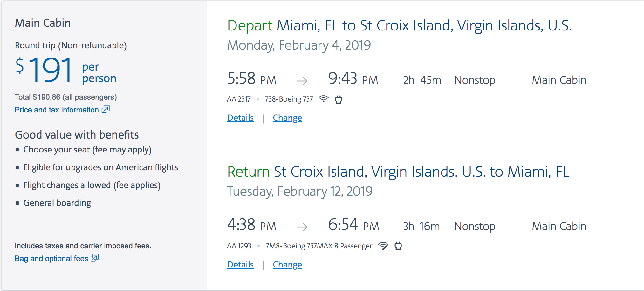Screen dimensions: 644x291
Task: Click the Wi-Fi icon for flight AA 2317
Action: pyautogui.click(x=323, y=99)
